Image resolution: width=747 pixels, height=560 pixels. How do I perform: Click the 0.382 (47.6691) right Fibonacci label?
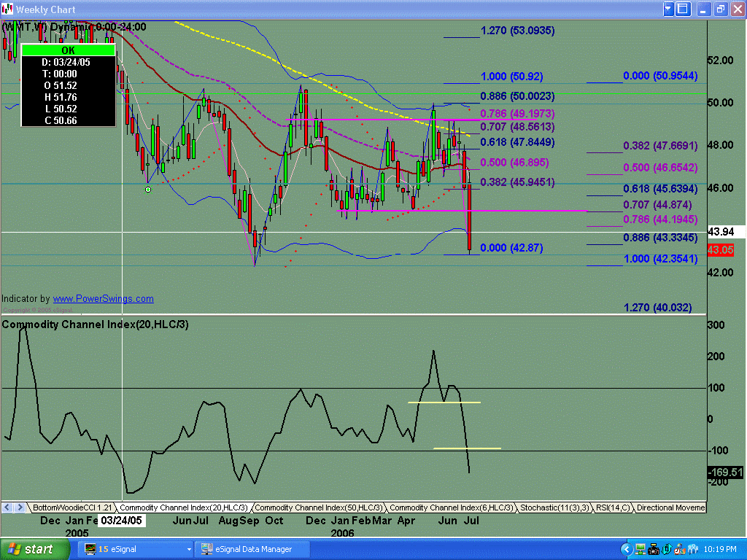(x=660, y=146)
